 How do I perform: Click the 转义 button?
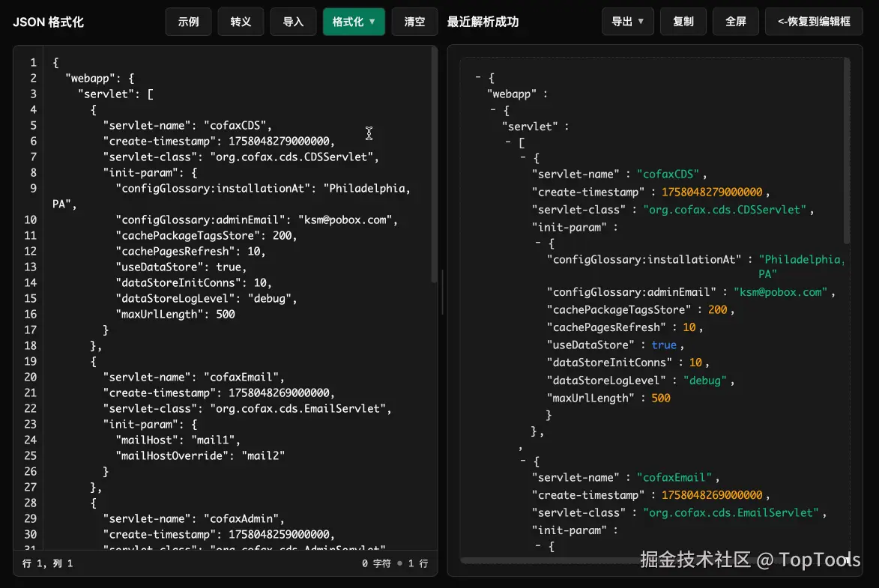241,22
